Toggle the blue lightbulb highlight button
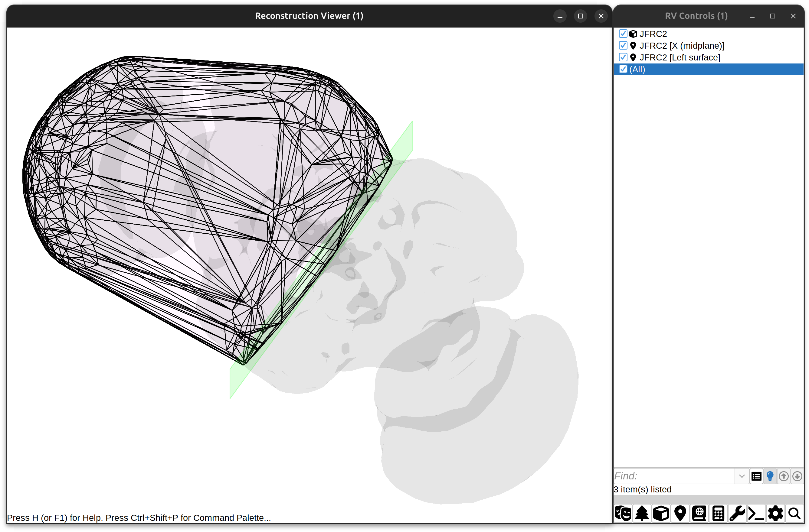 tap(770, 476)
